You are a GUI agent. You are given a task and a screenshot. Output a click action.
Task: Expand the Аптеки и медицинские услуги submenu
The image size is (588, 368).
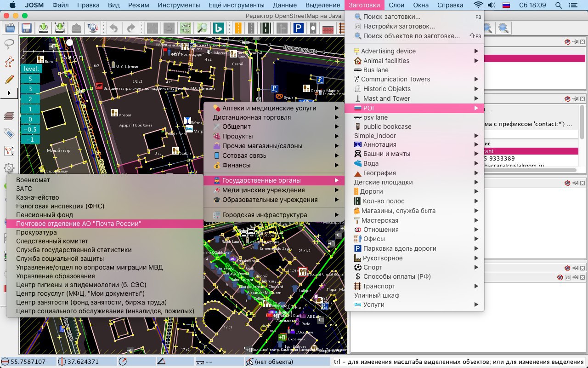[274, 108]
